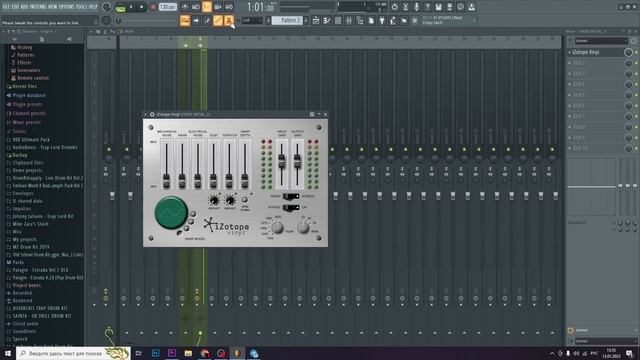Click the Output Gain slider in Vinyl
Image resolution: width=640 pixels, height=360 pixels.
click(297, 164)
